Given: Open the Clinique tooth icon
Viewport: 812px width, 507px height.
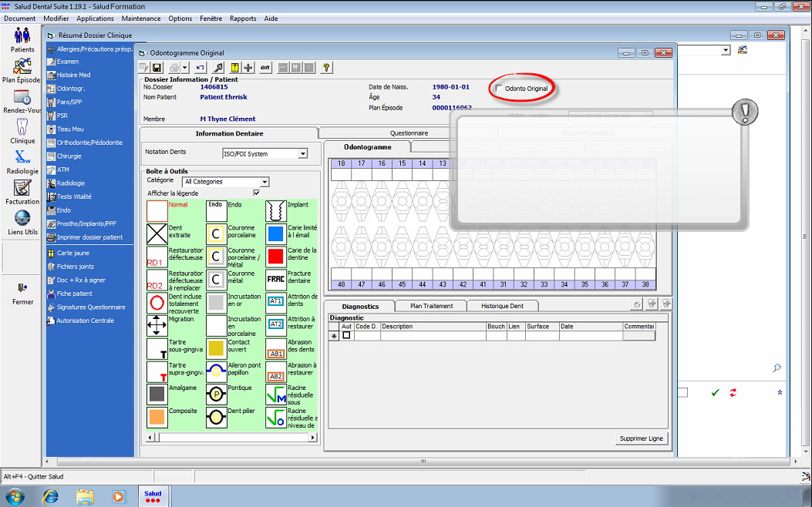Looking at the screenshot, I should tap(22, 126).
